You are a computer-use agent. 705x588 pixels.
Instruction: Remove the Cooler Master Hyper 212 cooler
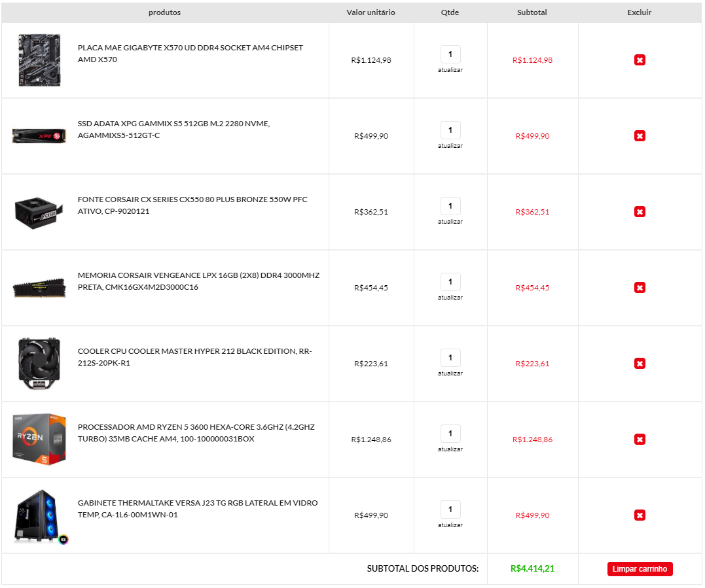(x=640, y=364)
